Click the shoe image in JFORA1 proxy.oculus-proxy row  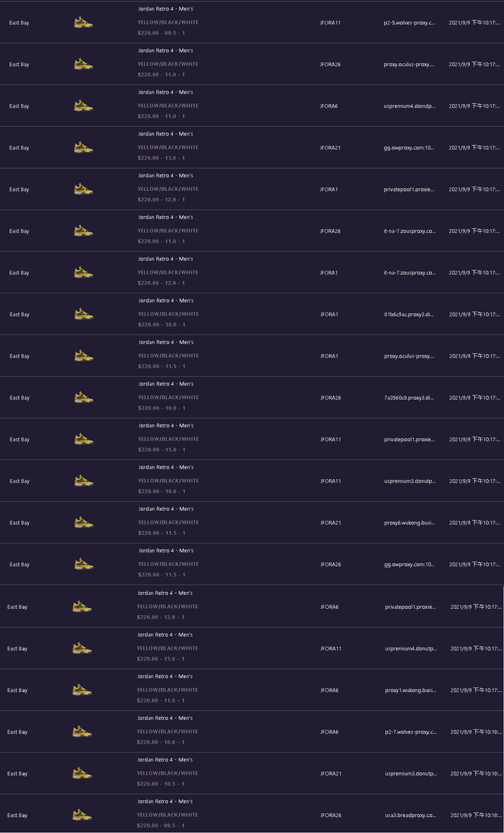tap(83, 356)
